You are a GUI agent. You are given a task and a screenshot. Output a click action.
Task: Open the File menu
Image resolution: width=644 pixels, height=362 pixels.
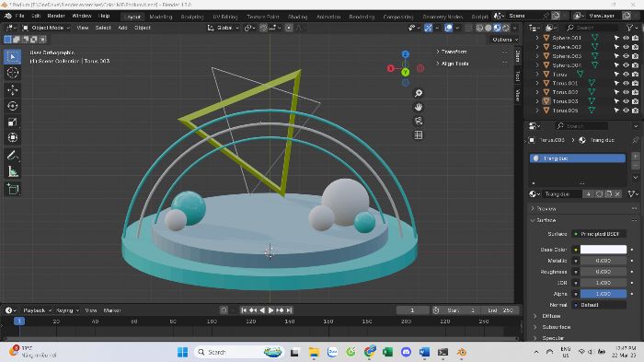pyautogui.click(x=19, y=16)
